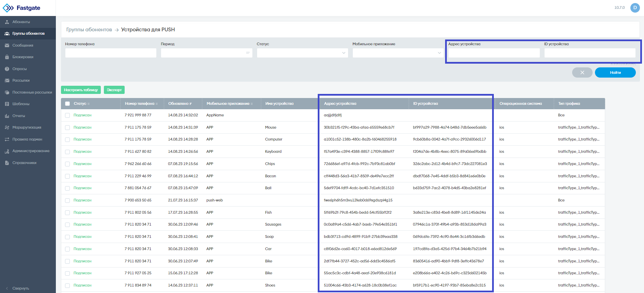
Task: Click the Блокировки lock icon
Action: coord(7,57)
